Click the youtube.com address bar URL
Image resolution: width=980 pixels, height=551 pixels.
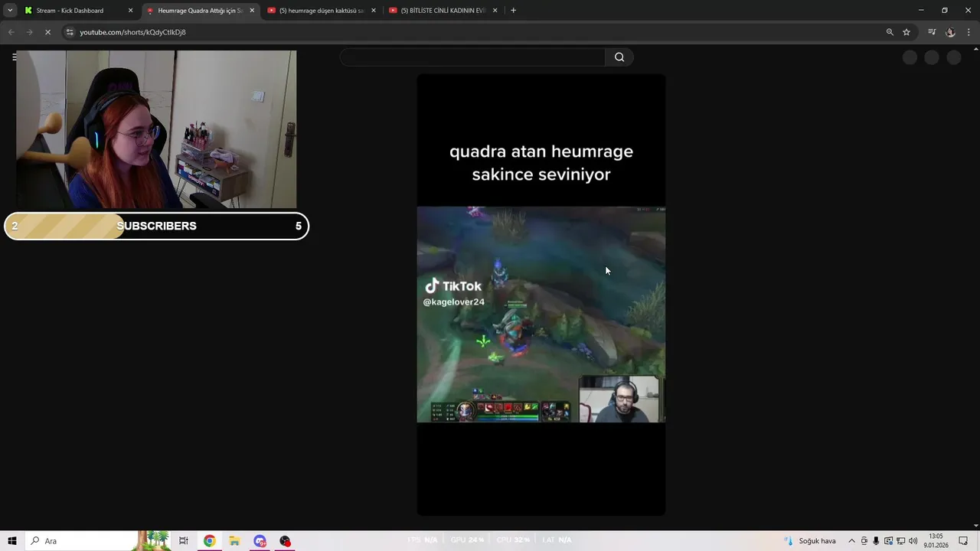point(132,32)
